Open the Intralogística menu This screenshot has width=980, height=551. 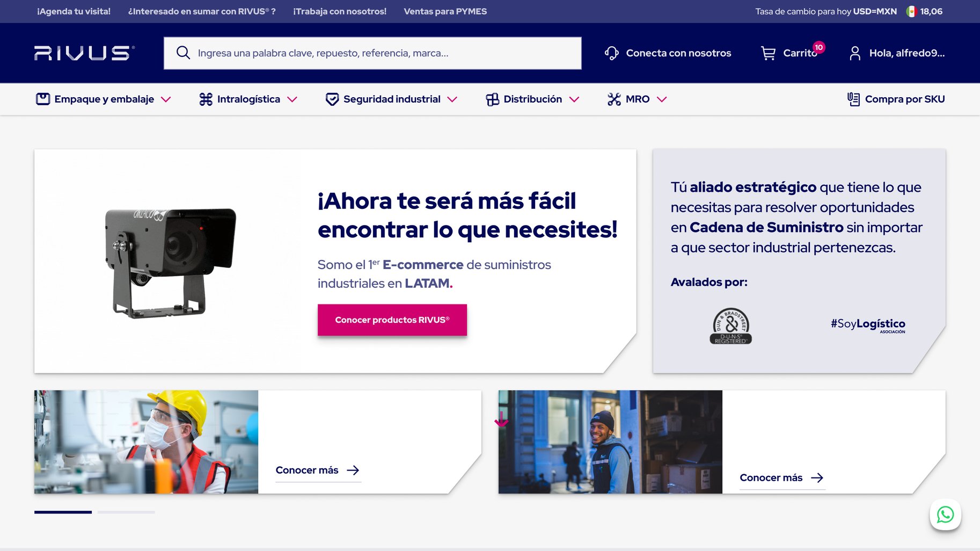pos(248,99)
